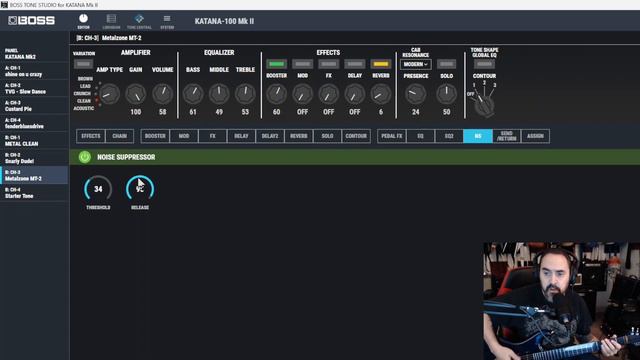Click the Middle equalizer knob
The width and height of the screenshot is (640, 360).
(219, 94)
